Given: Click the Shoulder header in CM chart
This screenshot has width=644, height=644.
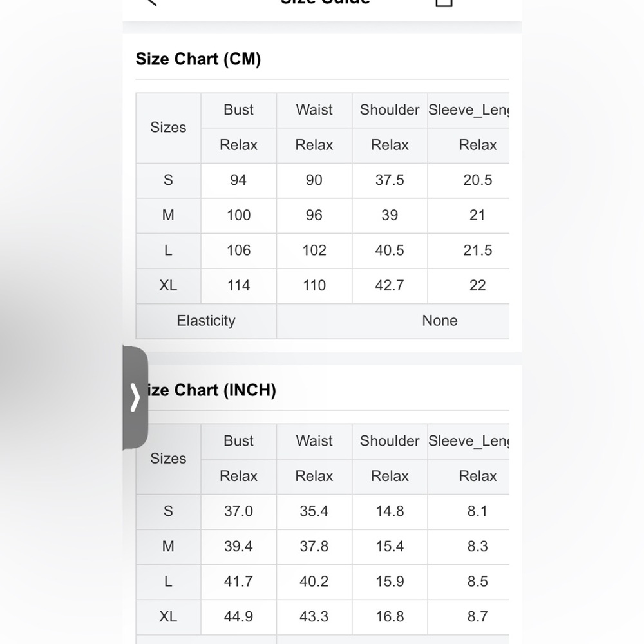Looking at the screenshot, I should coord(390,110).
